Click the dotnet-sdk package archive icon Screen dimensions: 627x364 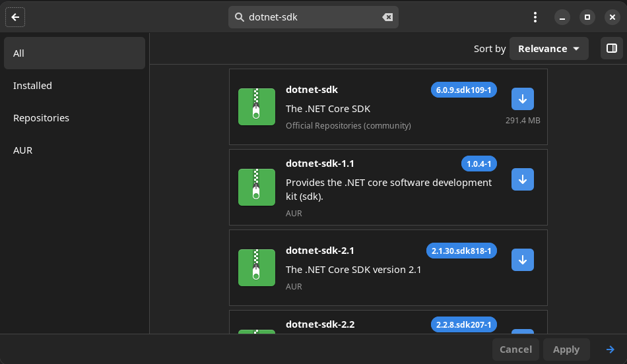coord(257,107)
